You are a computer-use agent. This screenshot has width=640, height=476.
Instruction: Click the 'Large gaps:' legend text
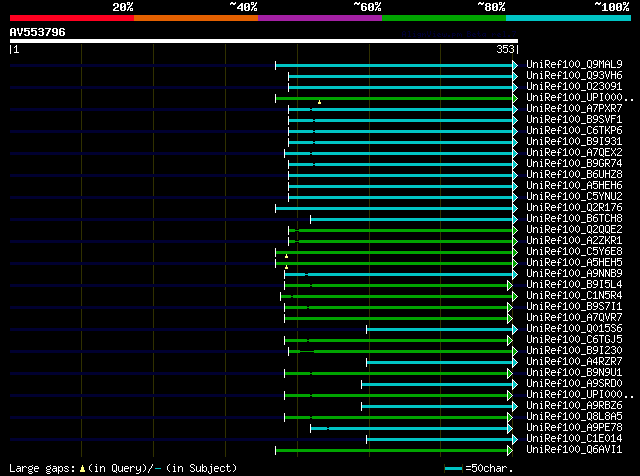tap(42, 469)
